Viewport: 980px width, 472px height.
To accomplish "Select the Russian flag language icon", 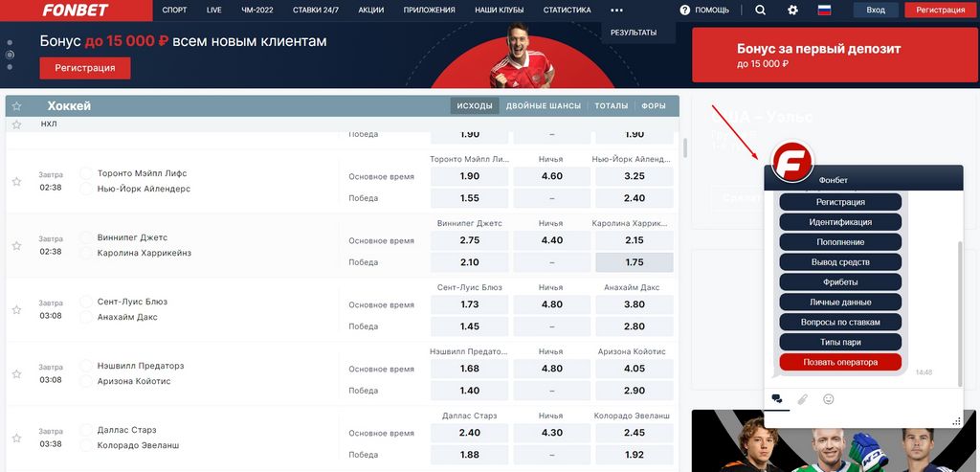I will click(824, 10).
